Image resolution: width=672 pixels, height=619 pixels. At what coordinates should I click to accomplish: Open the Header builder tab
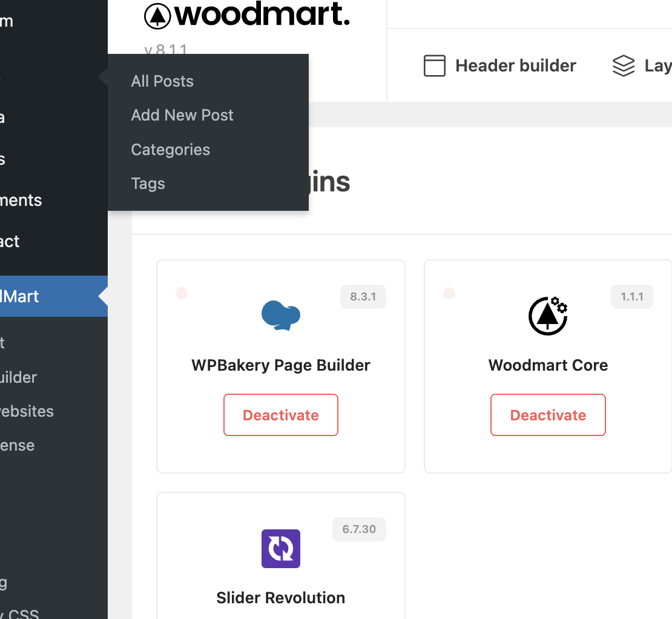[499, 65]
